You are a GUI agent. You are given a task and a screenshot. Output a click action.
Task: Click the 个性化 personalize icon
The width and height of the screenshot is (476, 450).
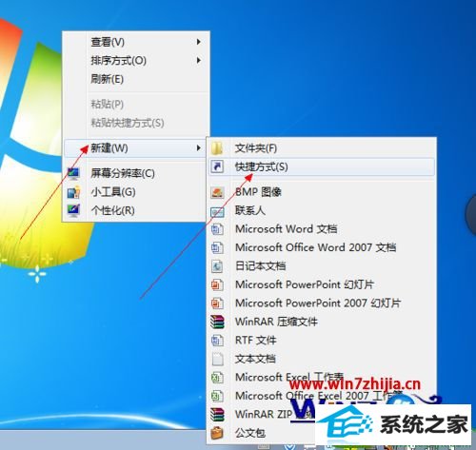click(73, 210)
